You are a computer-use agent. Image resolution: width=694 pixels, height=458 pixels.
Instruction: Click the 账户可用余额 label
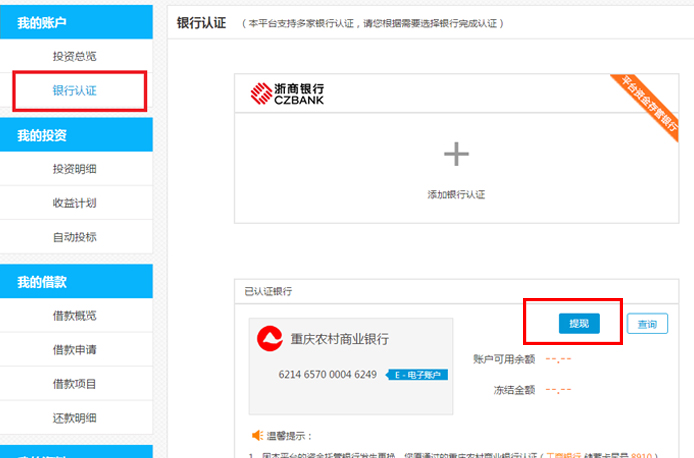click(x=504, y=359)
